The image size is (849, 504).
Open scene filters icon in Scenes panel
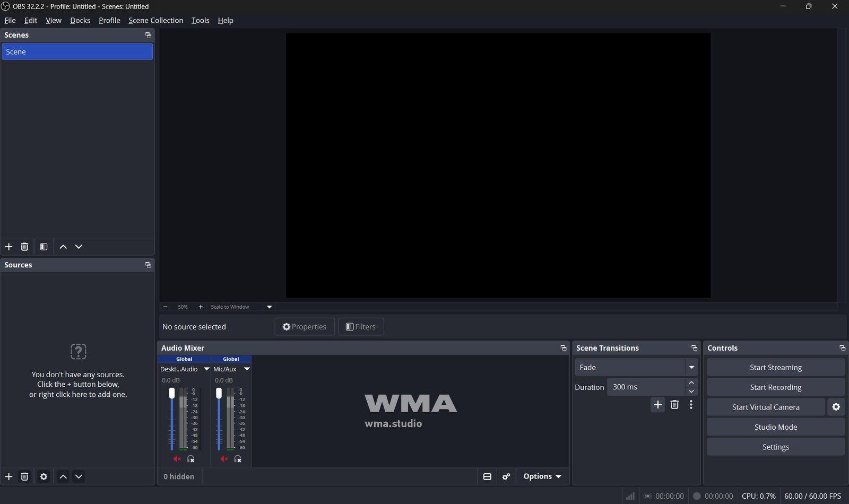[x=44, y=247]
